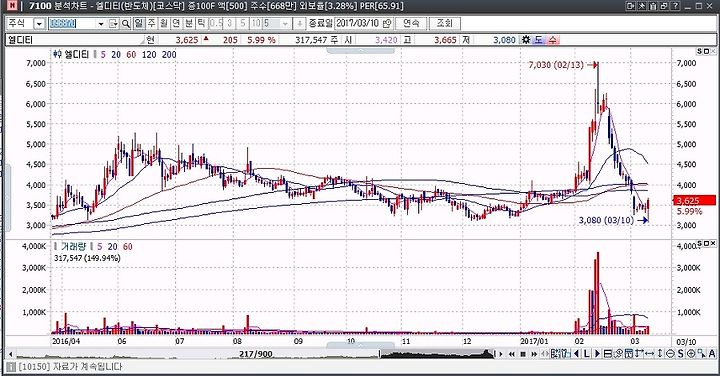Image resolution: width=720 pixels, height=376 pixels.
Task: Click the 열디티 stock name field
Action: point(75,40)
